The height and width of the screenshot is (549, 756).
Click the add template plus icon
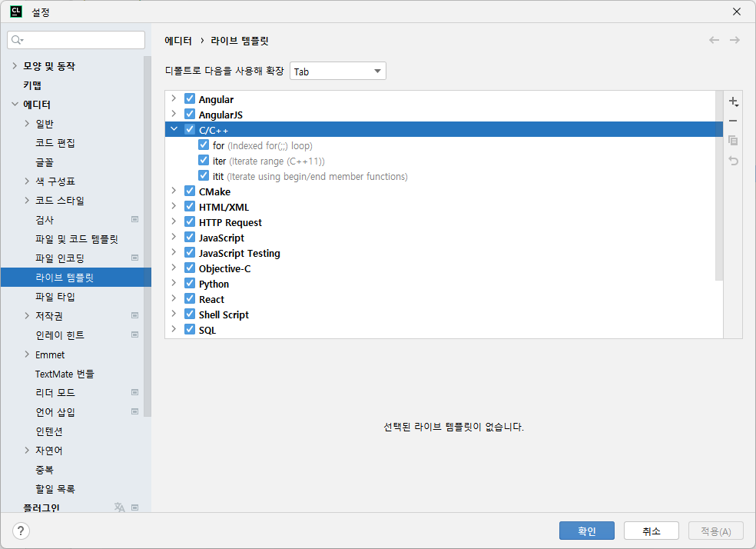click(x=734, y=101)
